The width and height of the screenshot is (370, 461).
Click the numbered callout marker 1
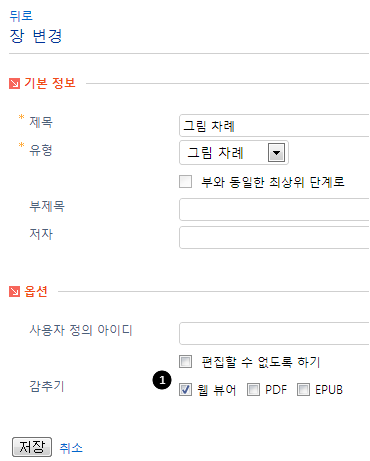click(162, 380)
